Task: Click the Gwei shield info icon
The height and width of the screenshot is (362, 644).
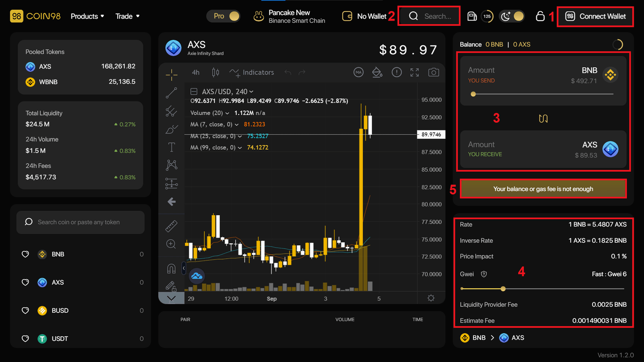Action: click(x=484, y=274)
